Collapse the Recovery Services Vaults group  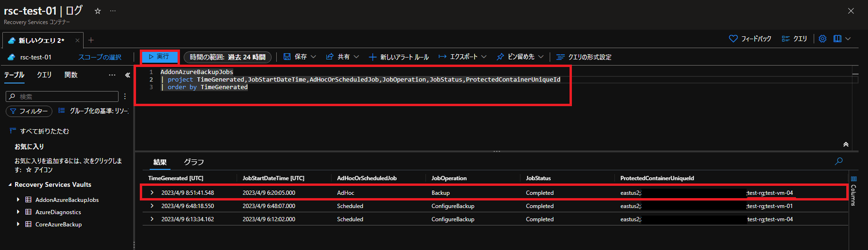(10, 185)
